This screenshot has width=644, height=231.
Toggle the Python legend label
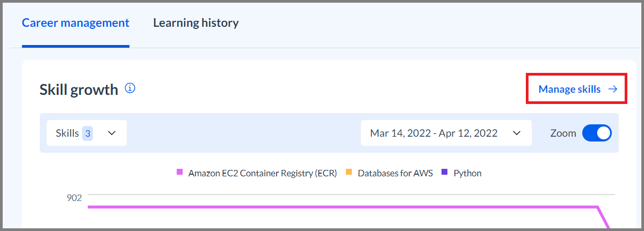pos(467,173)
